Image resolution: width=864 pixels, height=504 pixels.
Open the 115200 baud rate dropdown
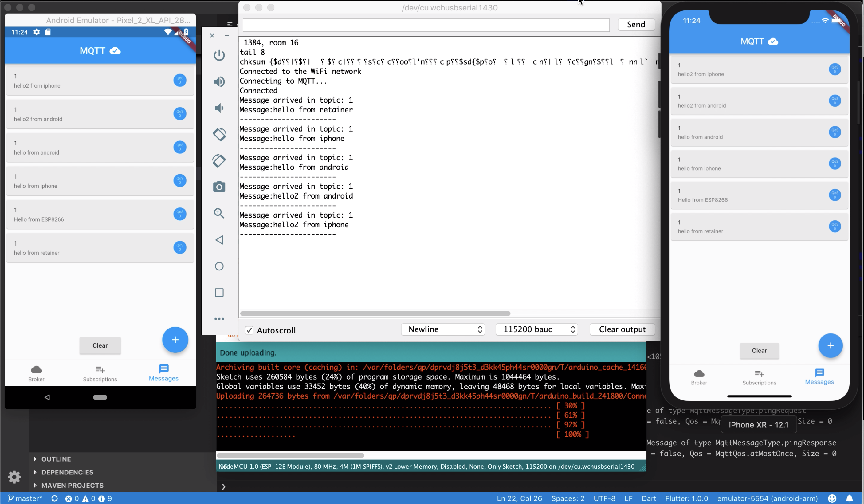[536, 329]
